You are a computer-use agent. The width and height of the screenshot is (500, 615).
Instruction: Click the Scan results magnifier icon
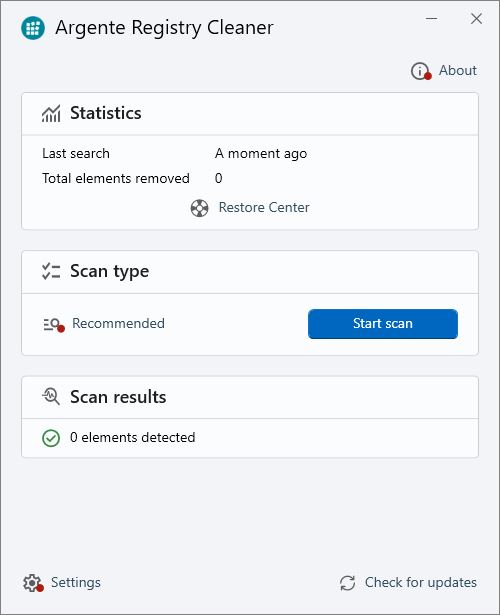pos(51,397)
